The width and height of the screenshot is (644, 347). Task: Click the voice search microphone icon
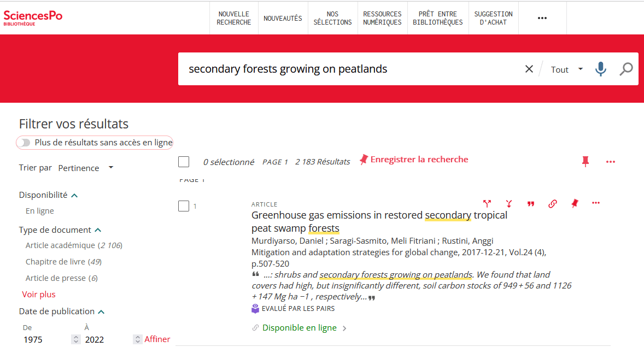(x=601, y=69)
